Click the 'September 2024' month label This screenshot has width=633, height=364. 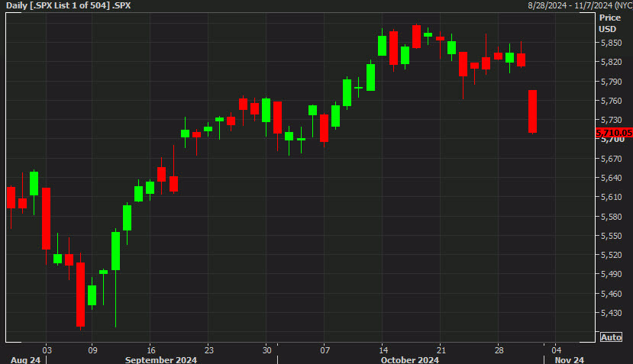pos(160,359)
